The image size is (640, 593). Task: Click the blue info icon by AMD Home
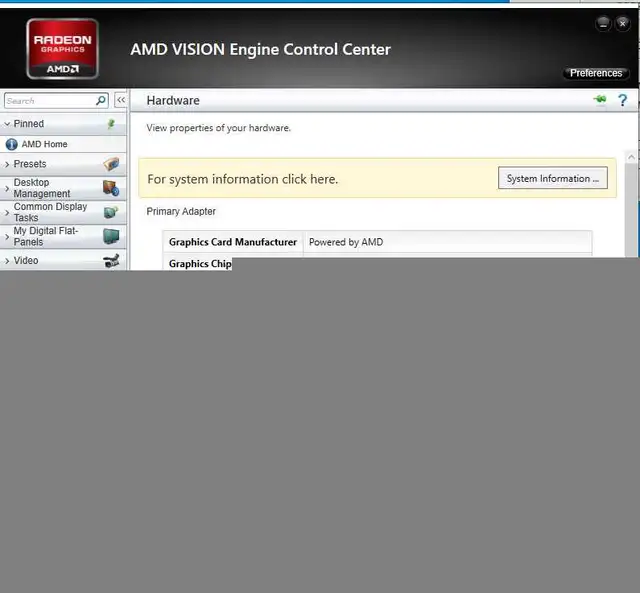(11, 144)
